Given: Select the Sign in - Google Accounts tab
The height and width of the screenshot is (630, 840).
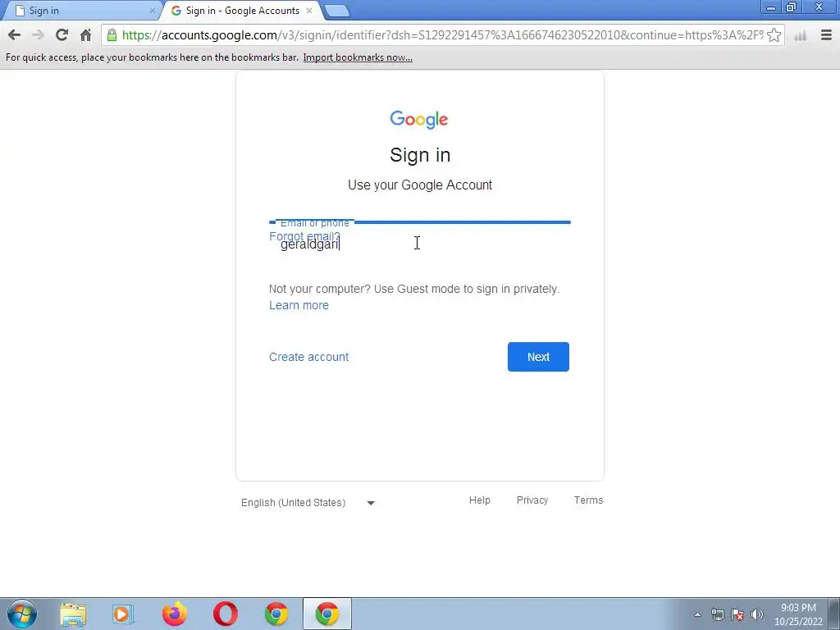Looking at the screenshot, I should click(x=242, y=11).
